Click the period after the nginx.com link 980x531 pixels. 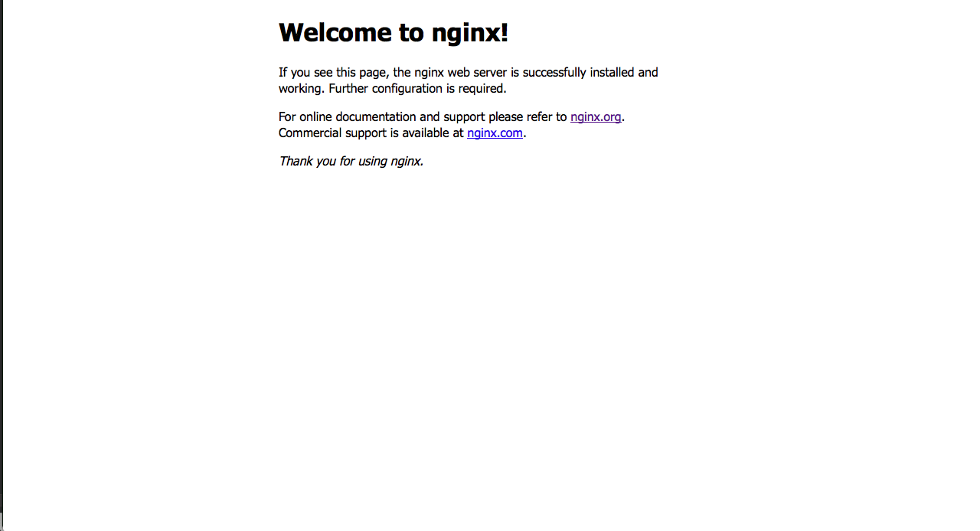525,133
